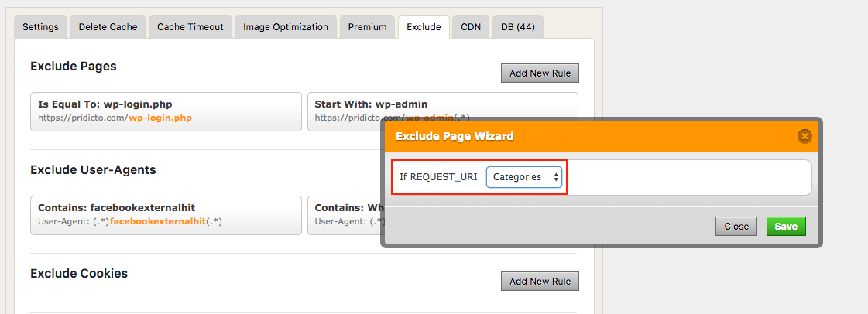Select the Exclude tab
This screenshot has height=314, width=868.
(x=424, y=27)
